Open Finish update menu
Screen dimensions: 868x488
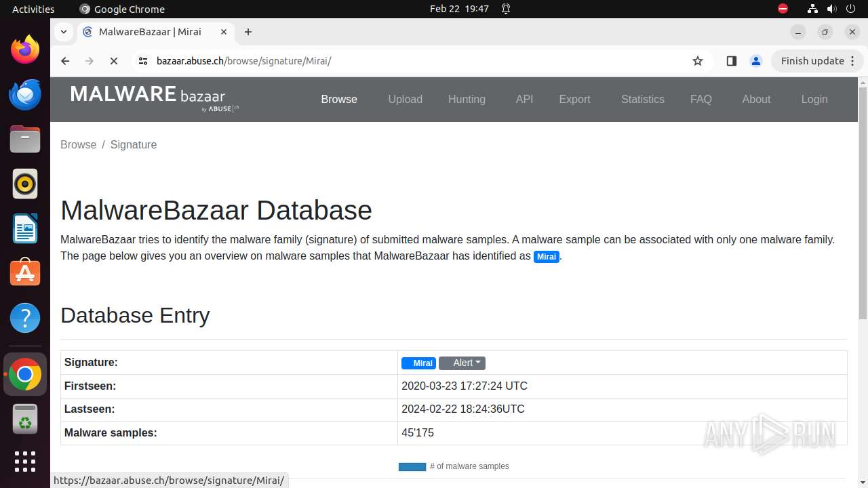tap(817, 61)
